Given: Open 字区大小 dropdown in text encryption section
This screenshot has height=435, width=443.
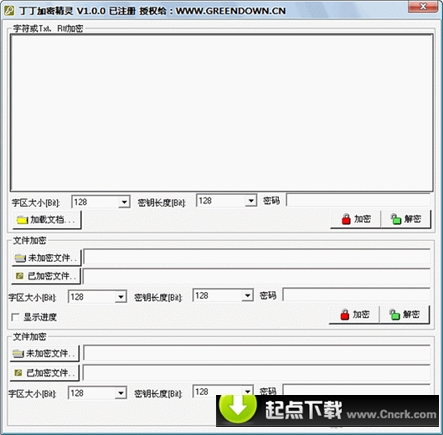Looking at the screenshot, I should click(124, 202).
